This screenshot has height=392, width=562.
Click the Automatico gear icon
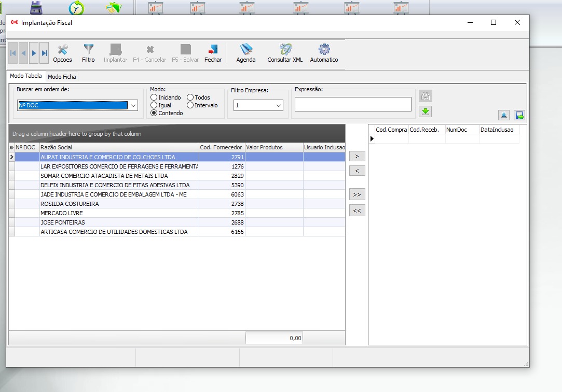[324, 50]
